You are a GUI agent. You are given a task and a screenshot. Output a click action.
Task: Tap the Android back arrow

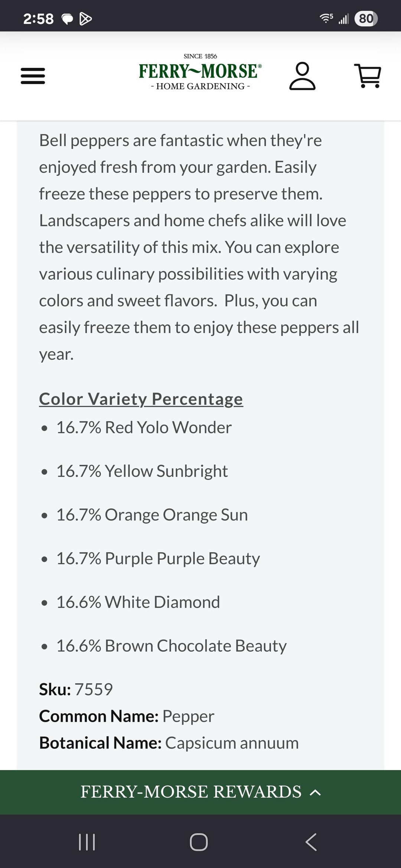click(x=311, y=842)
